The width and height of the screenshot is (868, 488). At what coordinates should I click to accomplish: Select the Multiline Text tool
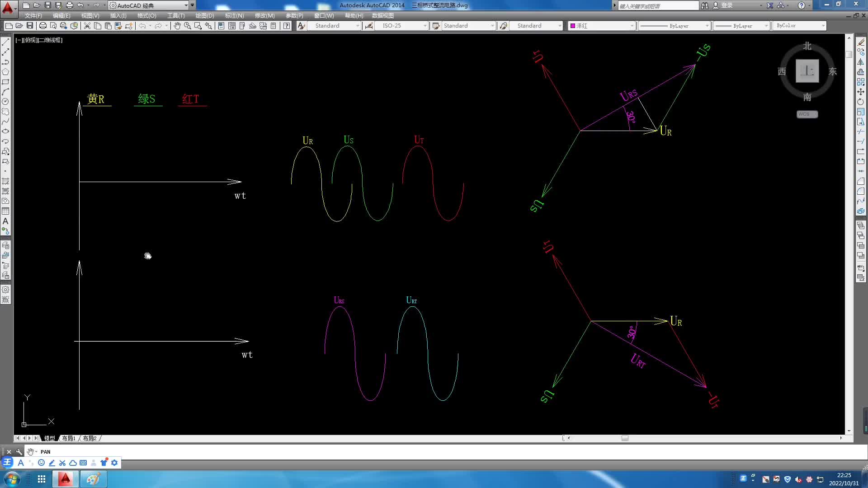pyautogui.click(x=5, y=221)
